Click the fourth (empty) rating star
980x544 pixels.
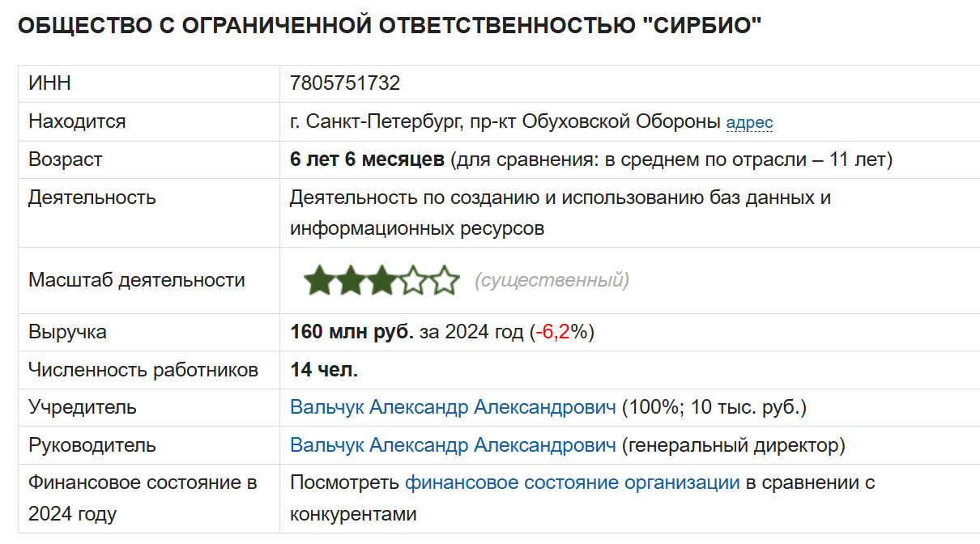(413, 281)
